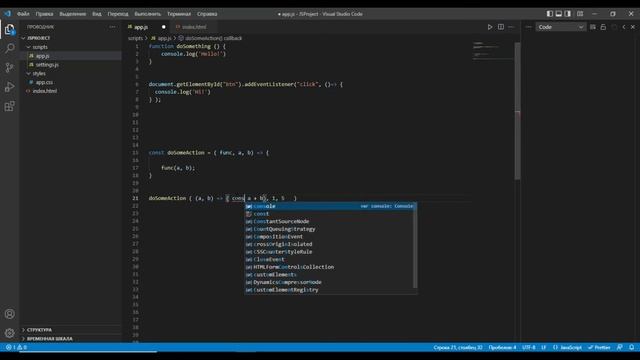Open the Справка menu
The height and width of the screenshot is (360, 640).
[207, 13]
